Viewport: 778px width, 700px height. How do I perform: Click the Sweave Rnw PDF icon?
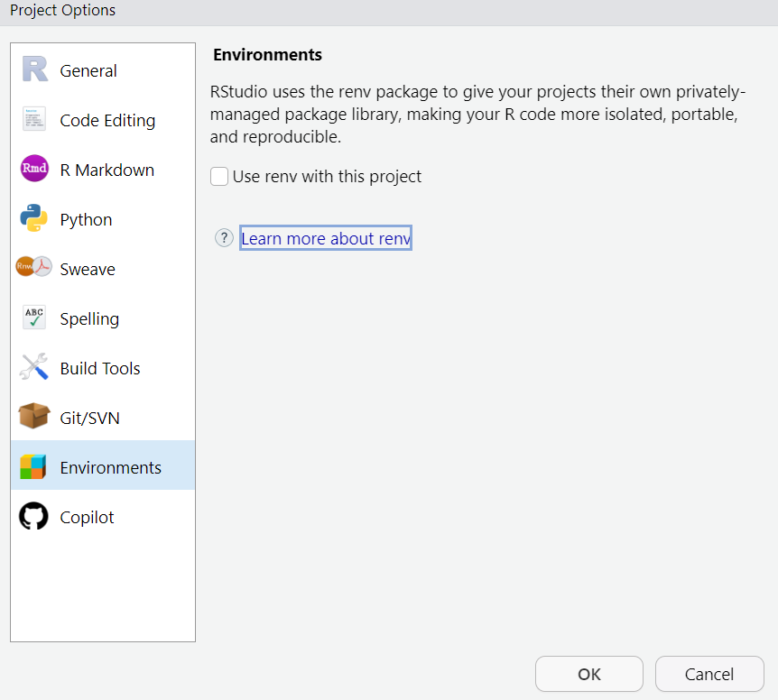click(x=34, y=268)
